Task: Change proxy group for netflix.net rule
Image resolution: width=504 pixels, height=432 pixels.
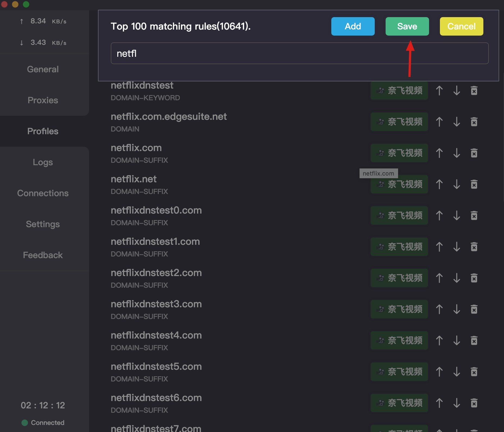Action: click(x=399, y=184)
